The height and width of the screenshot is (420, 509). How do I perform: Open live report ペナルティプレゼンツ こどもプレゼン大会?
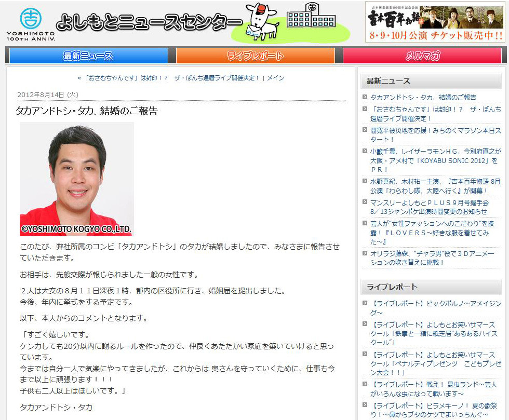point(436,363)
